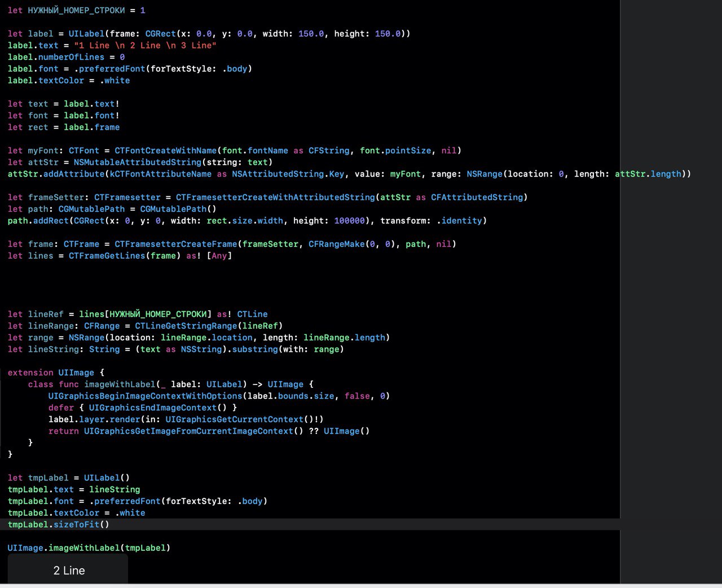This screenshot has width=722, height=588.
Task: Click 'class func imageWithLabel' declaration
Action: pyautogui.click(x=91, y=384)
